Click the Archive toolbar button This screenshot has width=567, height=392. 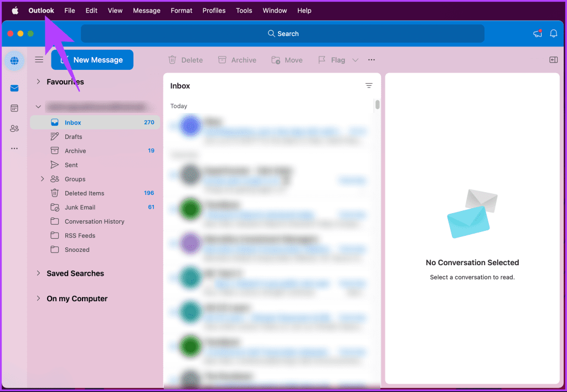tap(237, 60)
